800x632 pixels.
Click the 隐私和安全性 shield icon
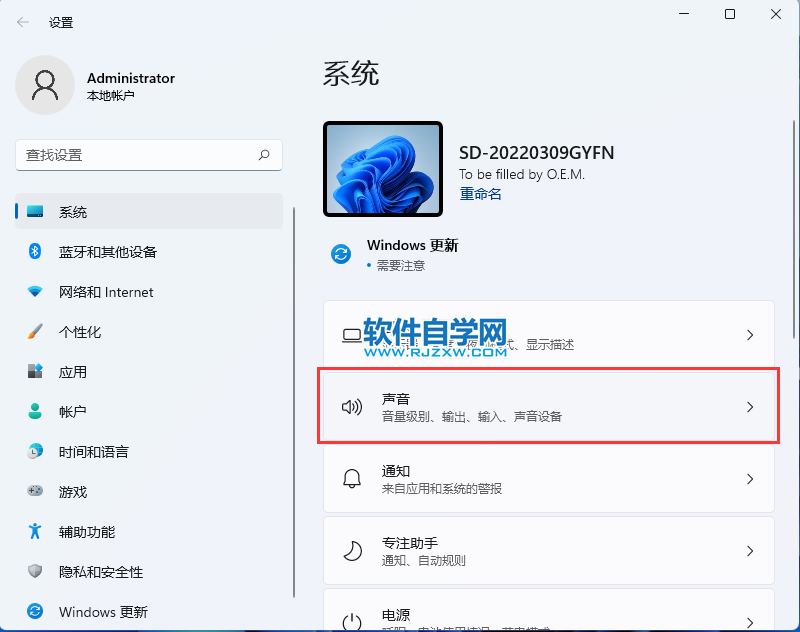coord(35,571)
